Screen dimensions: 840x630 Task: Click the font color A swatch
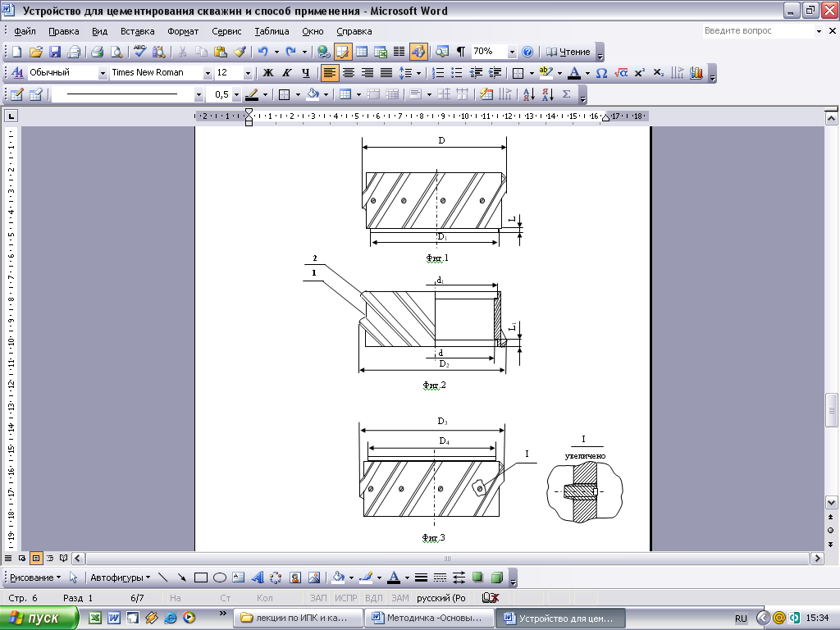point(574,73)
